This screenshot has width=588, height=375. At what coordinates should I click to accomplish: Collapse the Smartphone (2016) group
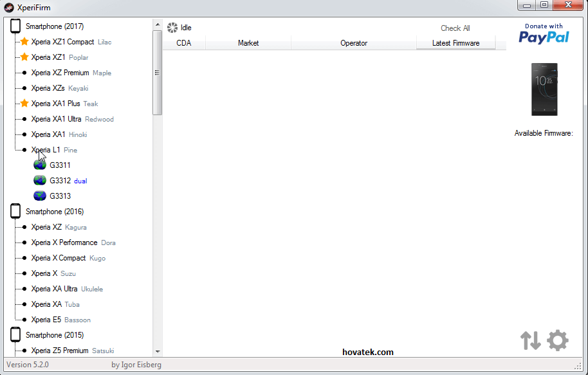pos(55,212)
